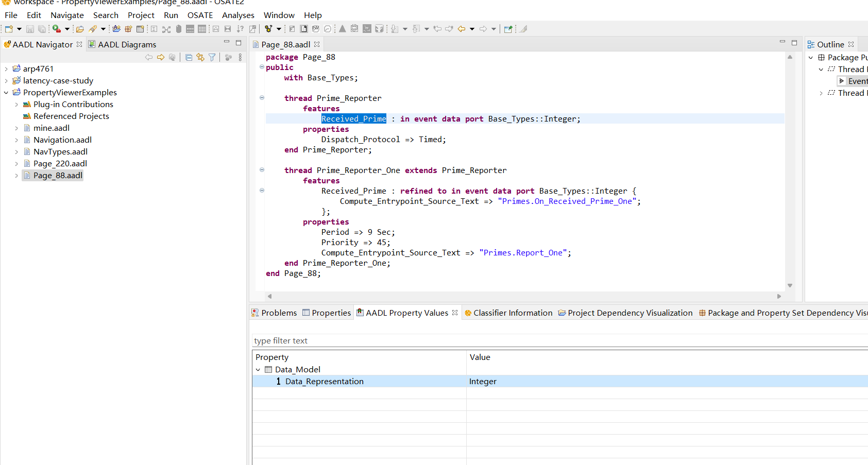Open the Back history dropdown arrow
This screenshot has height=465, width=868.
click(472, 29)
